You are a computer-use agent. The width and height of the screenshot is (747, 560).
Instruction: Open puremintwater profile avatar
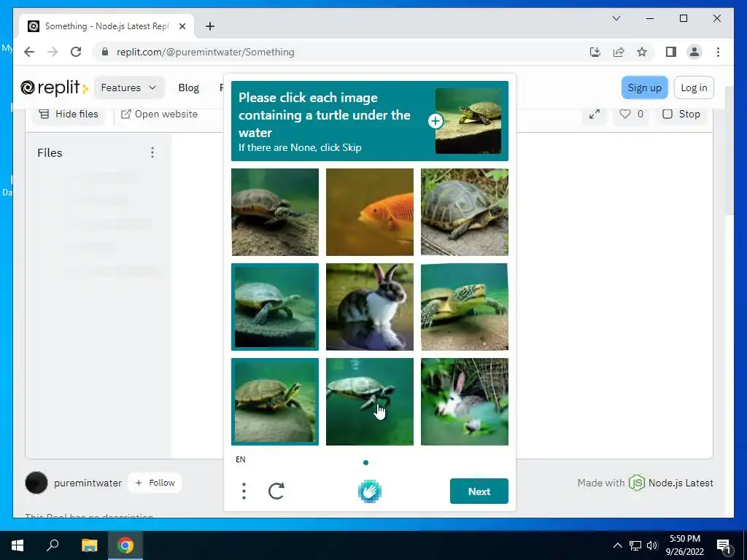click(x=36, y=483)
